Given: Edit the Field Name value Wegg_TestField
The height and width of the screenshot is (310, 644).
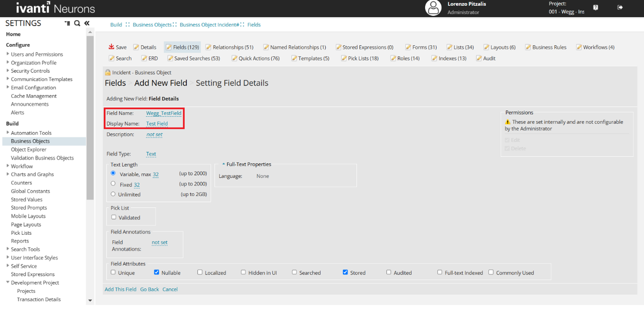Looking at the screenshot, I should [164, 113].
